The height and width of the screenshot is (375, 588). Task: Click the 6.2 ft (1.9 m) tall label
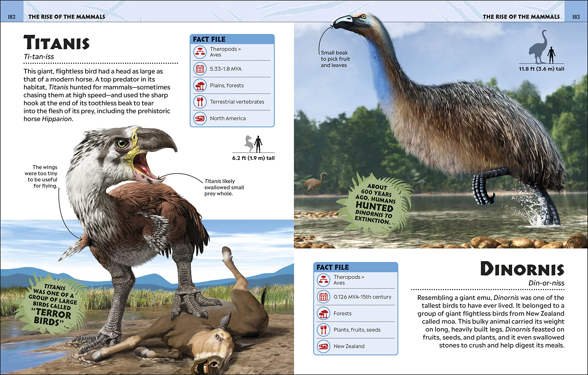(x=253, y=158)
